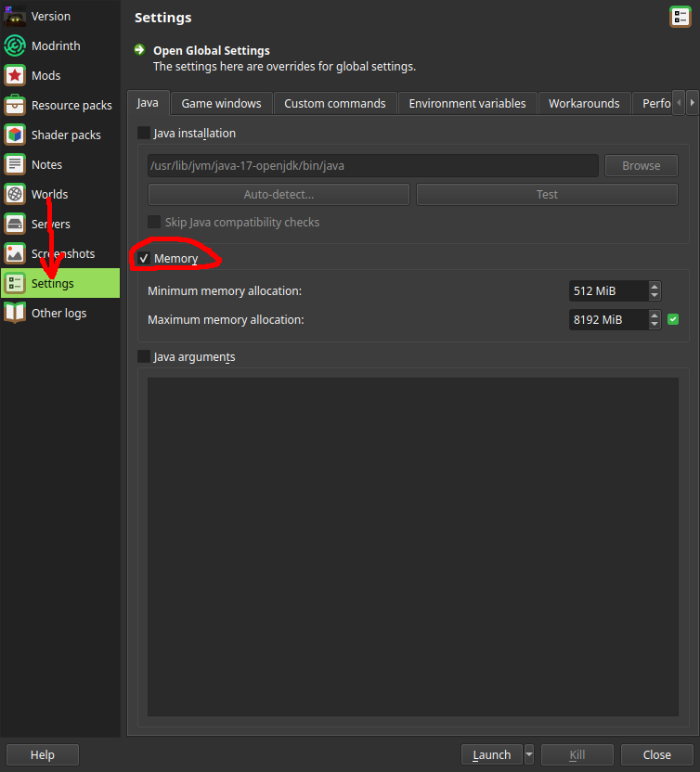Select the Resource packs icon
700x772 pixels.
(15, 105)
